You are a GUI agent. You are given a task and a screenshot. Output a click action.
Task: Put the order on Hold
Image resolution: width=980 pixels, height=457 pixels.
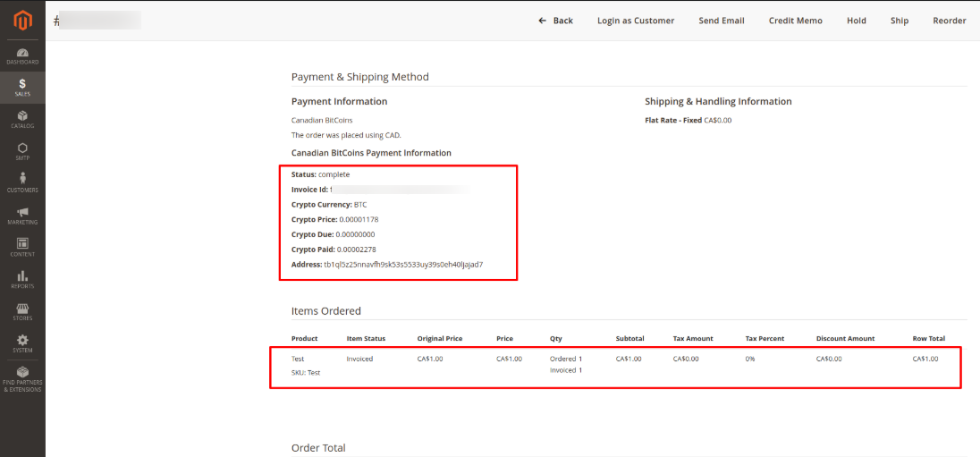pos(856,21)
